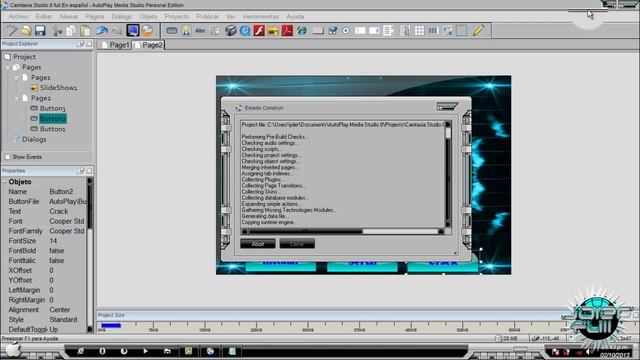
Task: Insert a PDF object
Action: click(x=287, y=31)
